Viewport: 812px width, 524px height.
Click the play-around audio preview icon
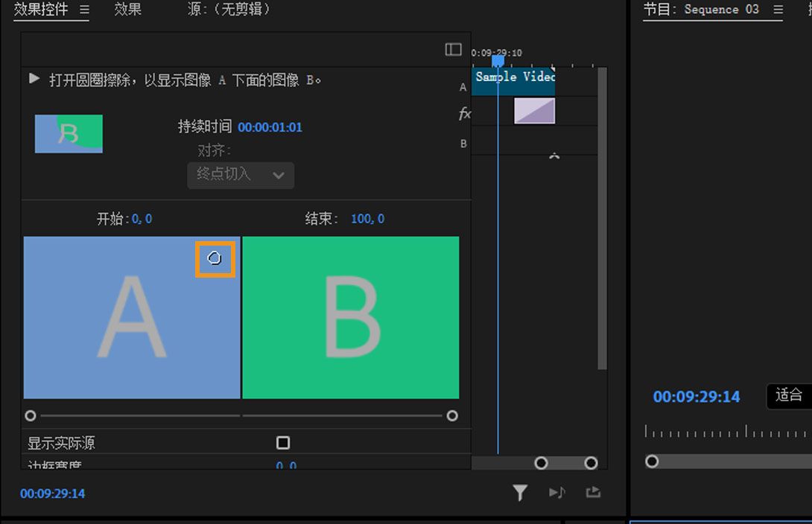[556, 492]
